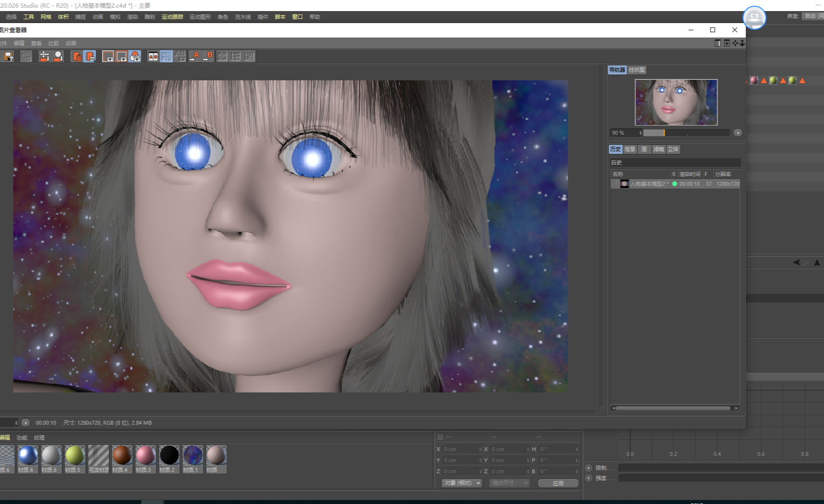
Task: Open main window 脚本 menu
Action: [x=280, y=17]
